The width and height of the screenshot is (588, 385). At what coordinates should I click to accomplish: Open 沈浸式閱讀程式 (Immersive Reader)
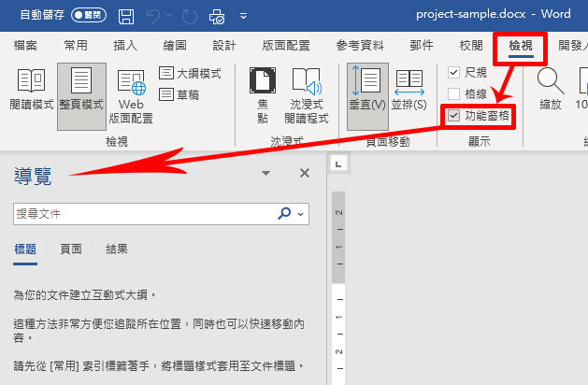(x=306, y=95)
